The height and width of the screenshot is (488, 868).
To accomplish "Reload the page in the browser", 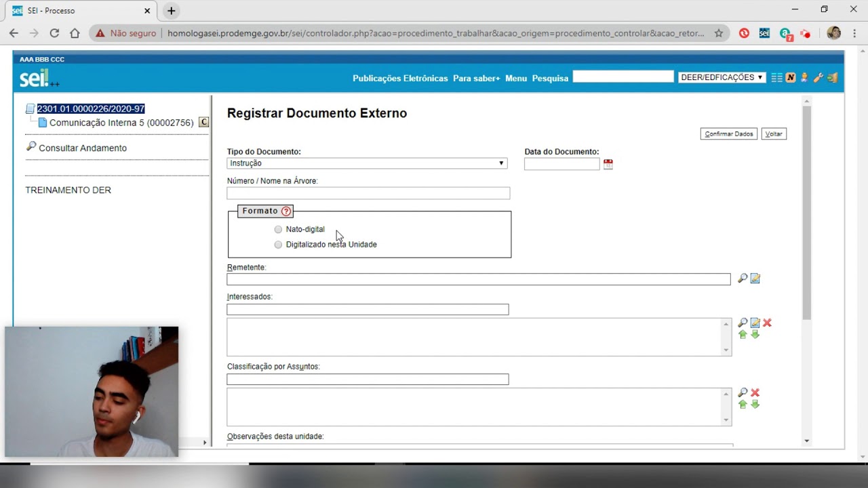I will 54,33.
